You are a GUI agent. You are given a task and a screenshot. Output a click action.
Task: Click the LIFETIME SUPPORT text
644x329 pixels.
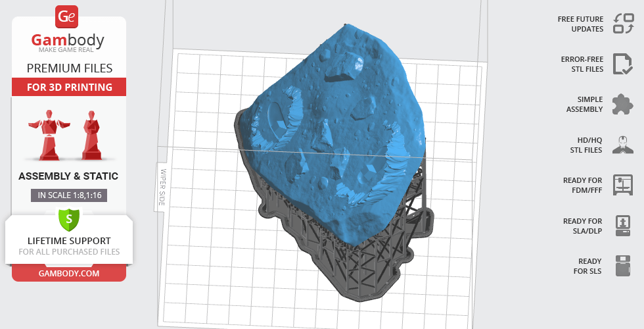(69, 241)
